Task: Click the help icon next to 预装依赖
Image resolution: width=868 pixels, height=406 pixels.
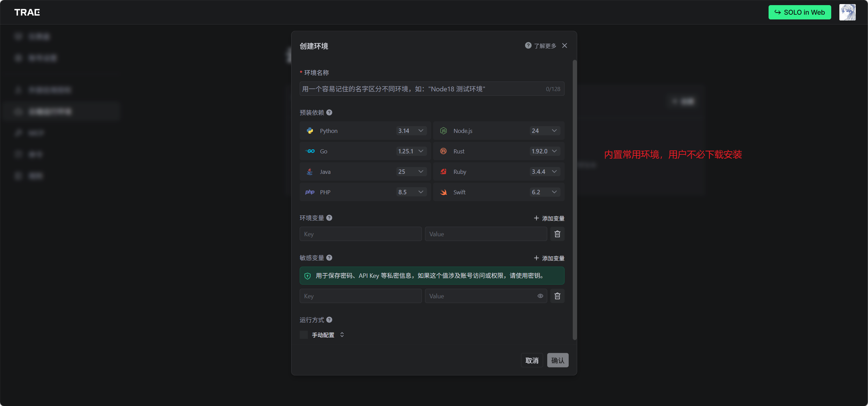Action: (329, 112)
